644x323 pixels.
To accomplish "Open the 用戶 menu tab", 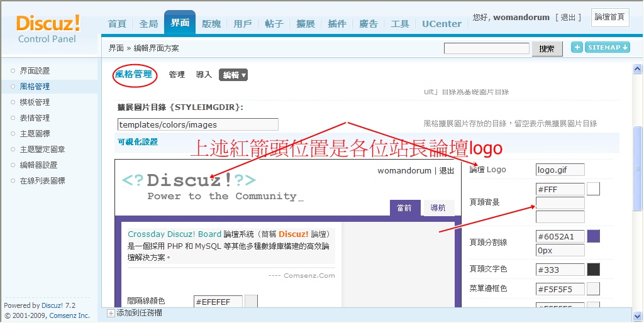I will [x=243, y=24].
